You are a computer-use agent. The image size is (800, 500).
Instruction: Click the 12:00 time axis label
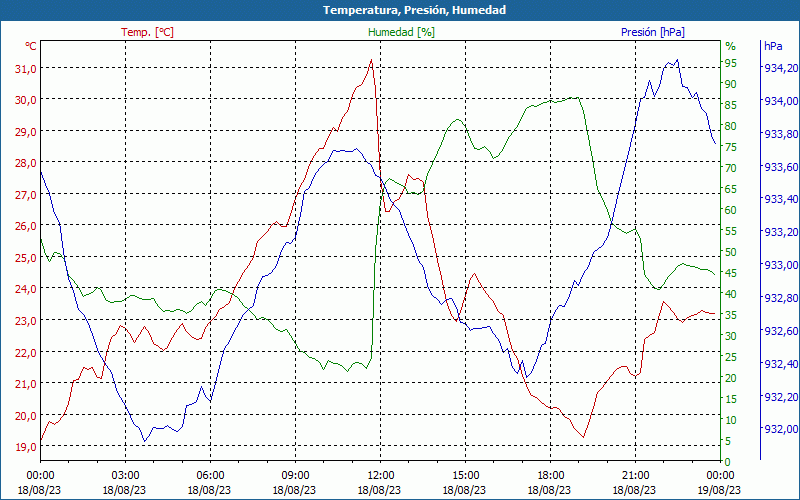click(380, 474)
